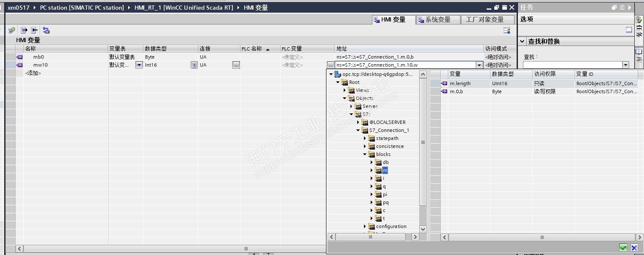Click the float icon in 任务 panel header

click(x=614, y=8)
